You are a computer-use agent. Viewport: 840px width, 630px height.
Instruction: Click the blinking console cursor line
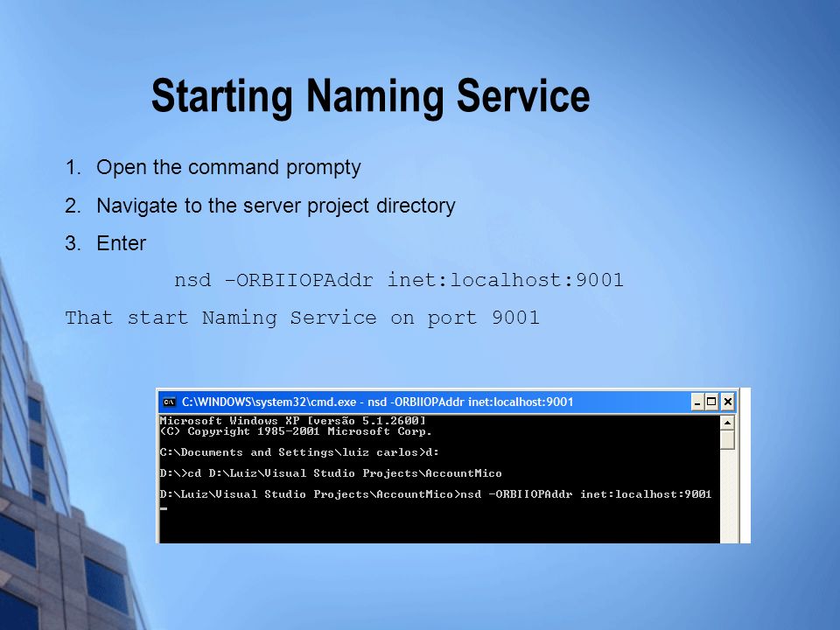(x=164, y=508)
